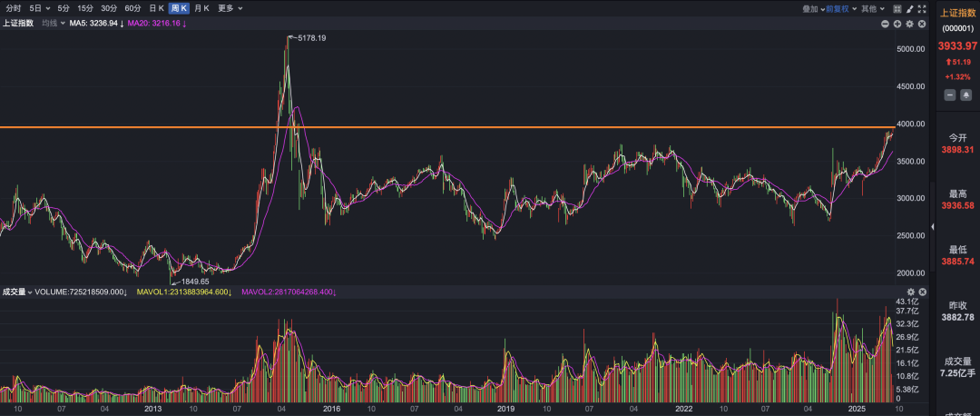This screenshot has height=416, width=980.
Task: Activate the drawing brush tool
Action: pos(911,8)
